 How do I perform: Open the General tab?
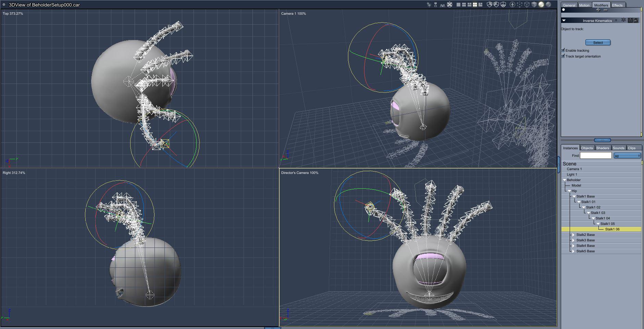(569, 5)
